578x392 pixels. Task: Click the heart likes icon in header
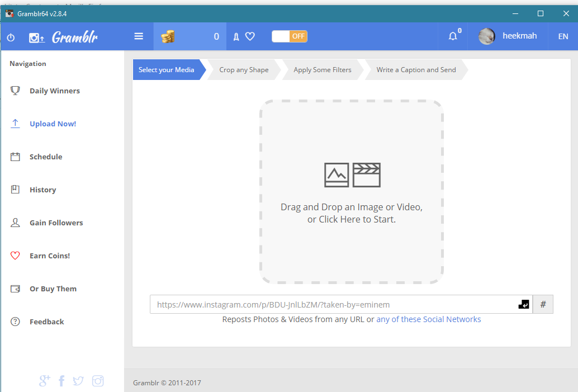pos(250,36)
